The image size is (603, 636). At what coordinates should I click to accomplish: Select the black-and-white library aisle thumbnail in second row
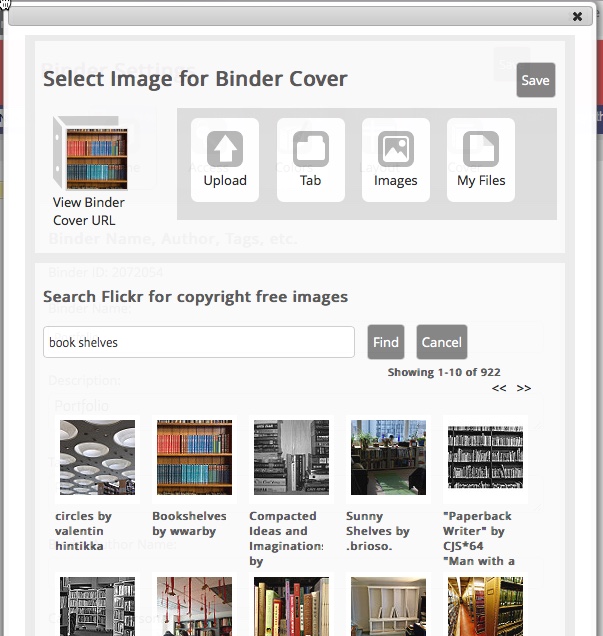(x=97, y=606)
